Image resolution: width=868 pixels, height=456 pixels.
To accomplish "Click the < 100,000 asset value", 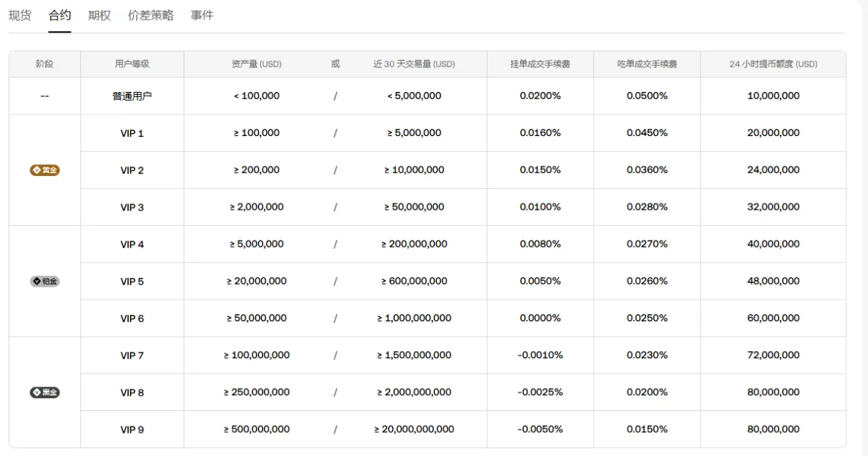I will point(257,96).
